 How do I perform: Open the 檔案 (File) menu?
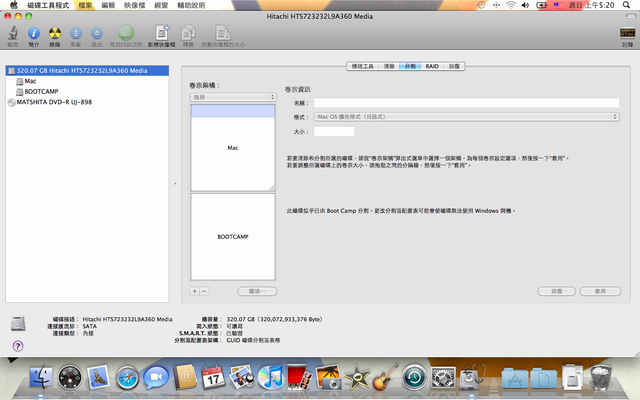tap(85, 5)
